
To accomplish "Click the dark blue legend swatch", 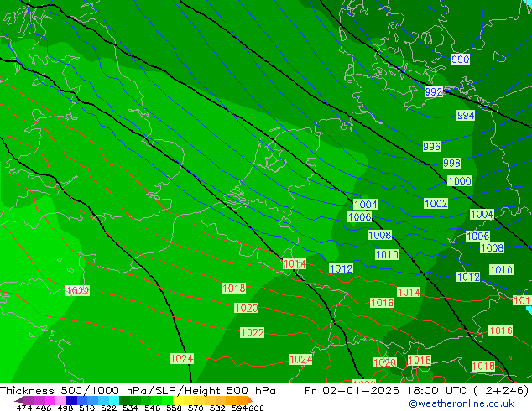I will [x=71, y=400].
